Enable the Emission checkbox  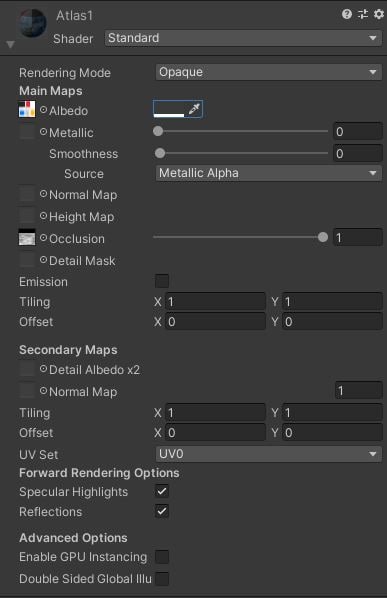point(162,281)
